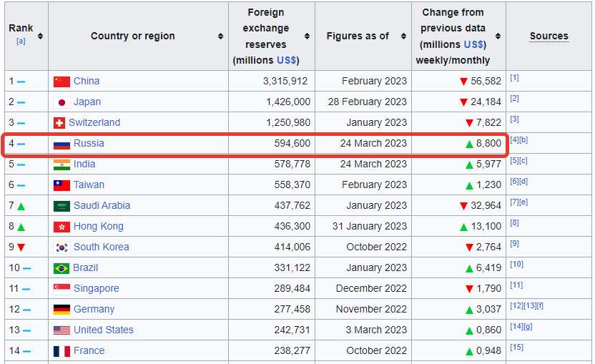Open the South Korea link
This screenshot has width=595, height=364.
102,247
